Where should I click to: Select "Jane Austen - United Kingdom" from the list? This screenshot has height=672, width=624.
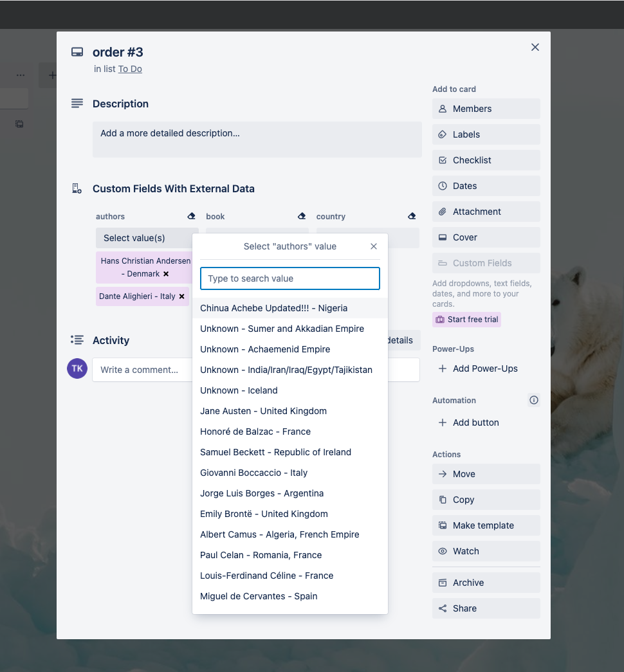(262, 411)
